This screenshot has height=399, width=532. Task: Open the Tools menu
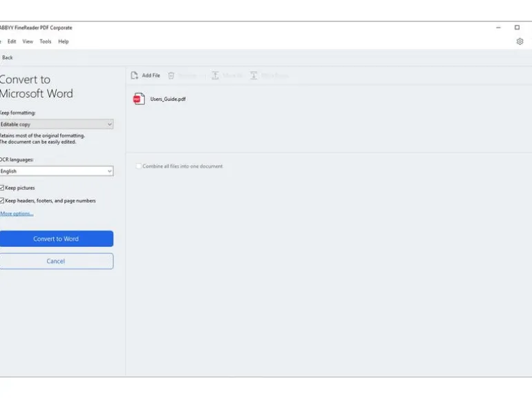click(46, 41)
